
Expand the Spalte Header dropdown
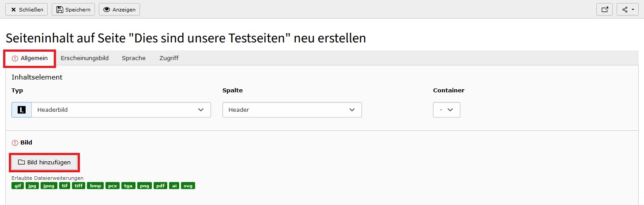(x=292, y=110)
